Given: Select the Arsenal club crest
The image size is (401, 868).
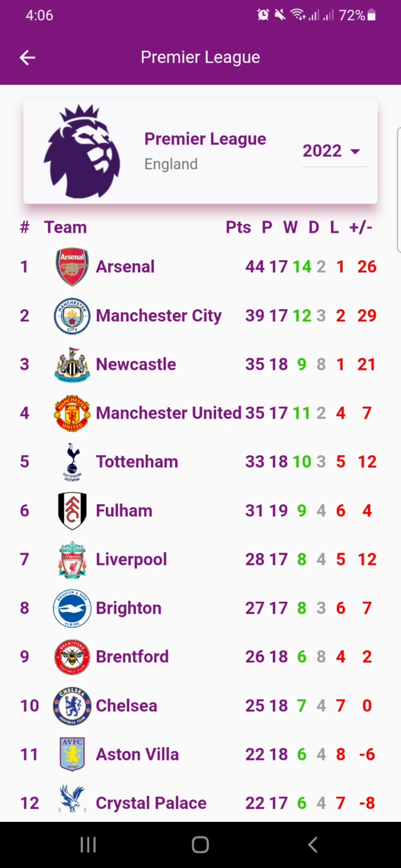Looking at the screenshot, I should 72,267.
